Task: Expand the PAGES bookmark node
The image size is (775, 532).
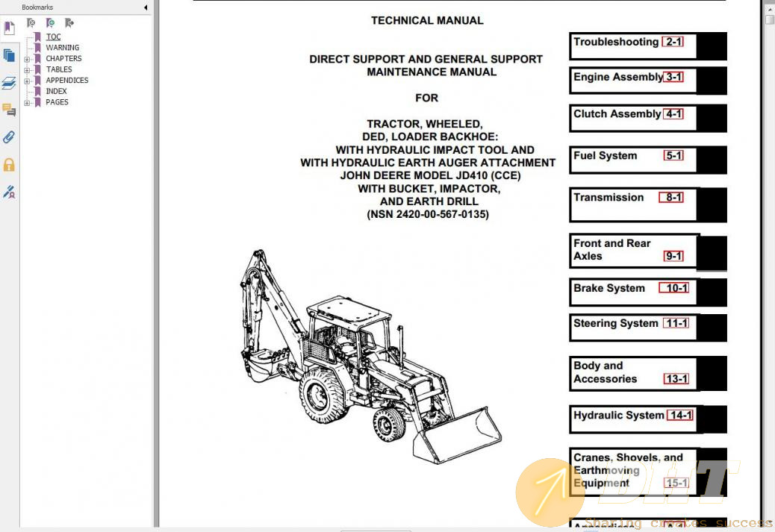Action: (x=27, y=103)
